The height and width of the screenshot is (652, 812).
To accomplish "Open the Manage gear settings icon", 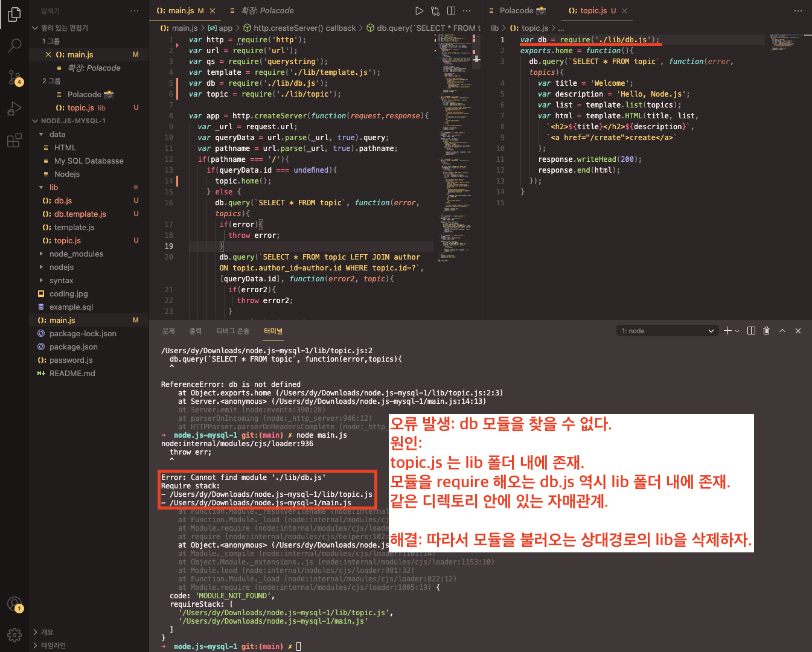I will [14, 635].
